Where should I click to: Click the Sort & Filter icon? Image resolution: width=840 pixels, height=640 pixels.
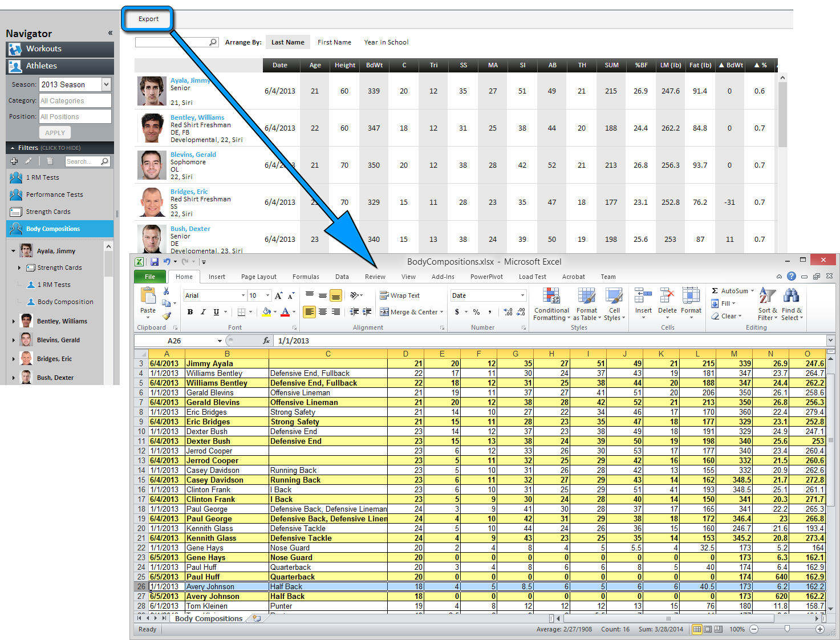coord(768,296)
